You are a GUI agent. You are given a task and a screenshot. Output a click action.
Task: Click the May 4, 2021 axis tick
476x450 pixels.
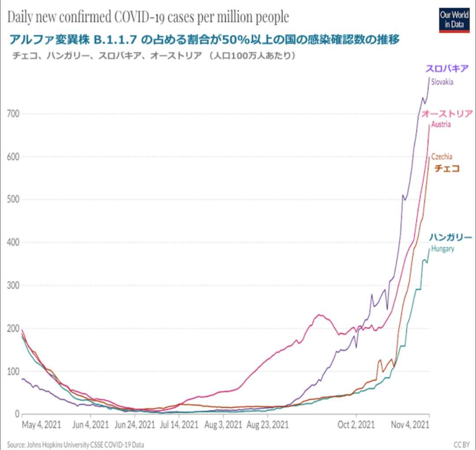pyautogui.click(x=41, y=424)
